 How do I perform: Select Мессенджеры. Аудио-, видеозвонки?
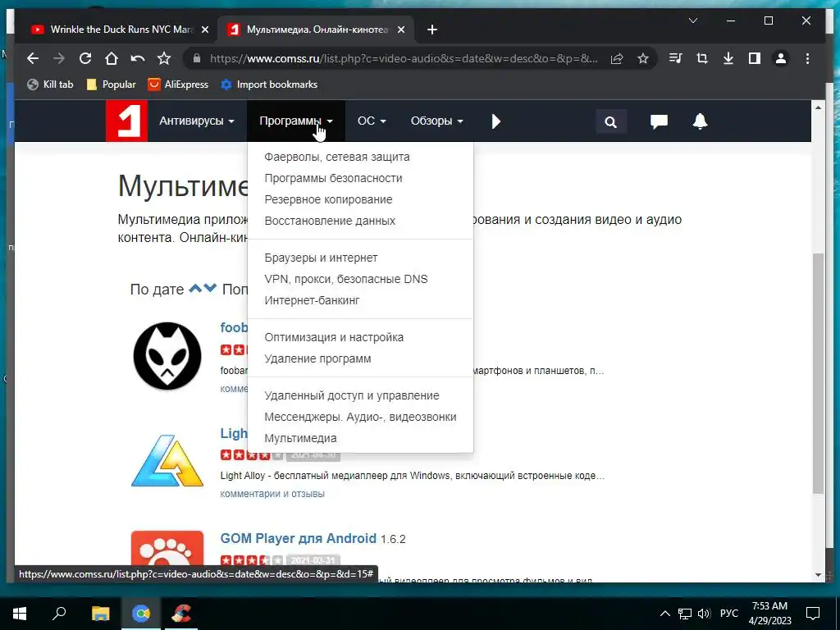[361, 417]
